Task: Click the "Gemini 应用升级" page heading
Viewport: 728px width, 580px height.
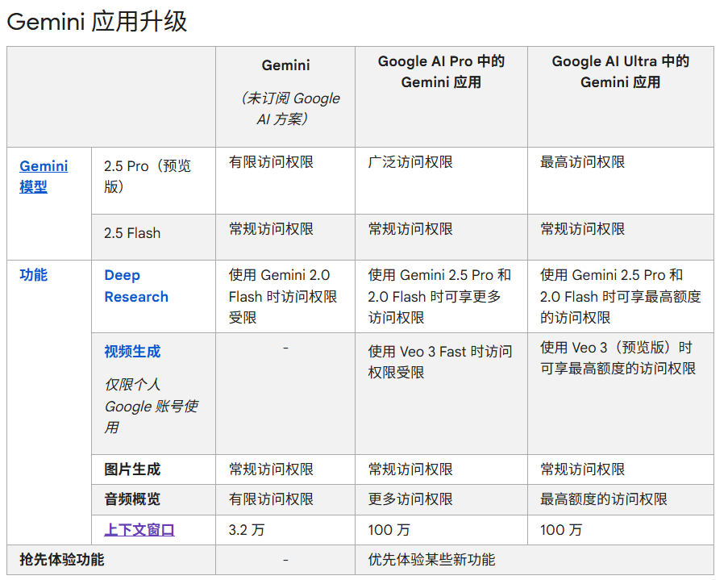Action: 97,22
